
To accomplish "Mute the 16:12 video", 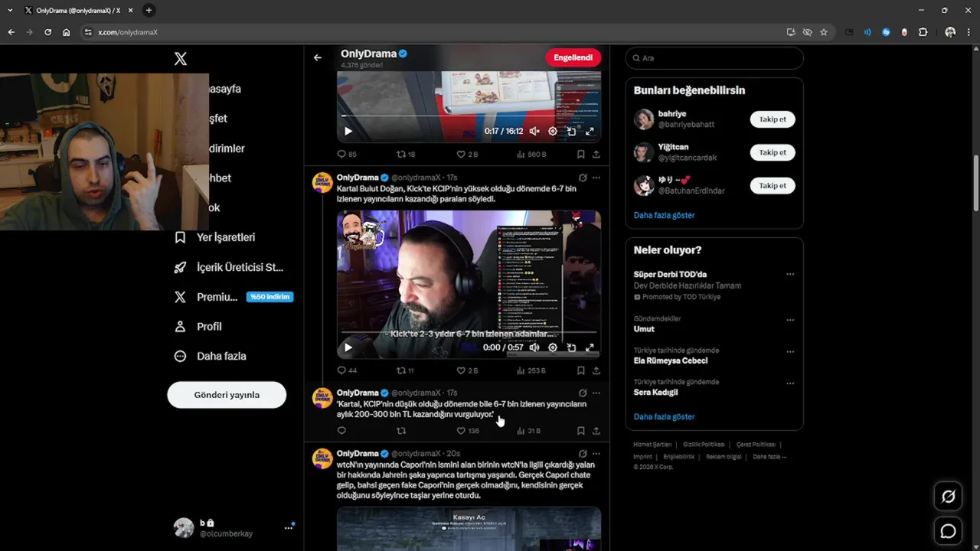I will click(x=534, y=132).
